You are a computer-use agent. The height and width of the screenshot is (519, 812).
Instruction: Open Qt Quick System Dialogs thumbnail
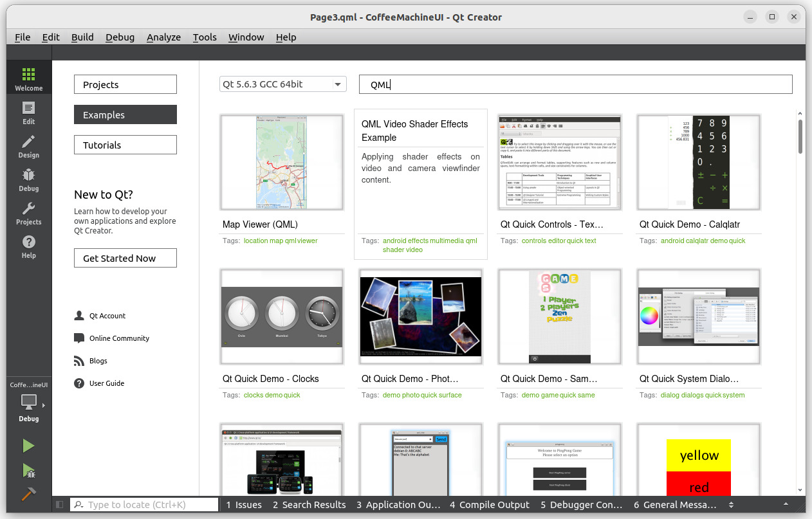point(699,316)
